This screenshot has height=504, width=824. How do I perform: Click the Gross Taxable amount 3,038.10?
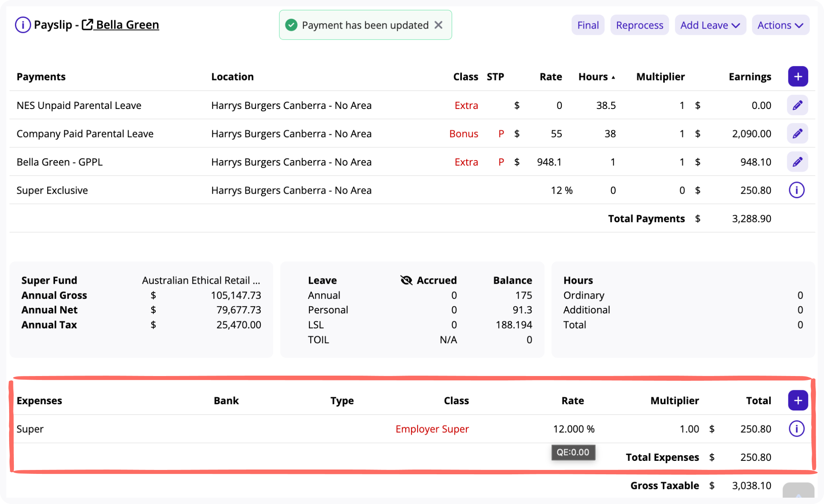tap(751, 485)
